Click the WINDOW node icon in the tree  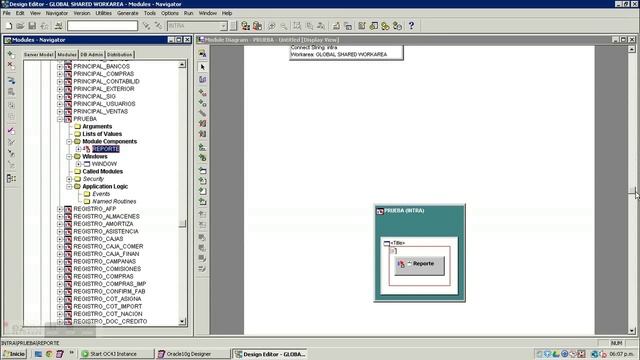[87, 164]
